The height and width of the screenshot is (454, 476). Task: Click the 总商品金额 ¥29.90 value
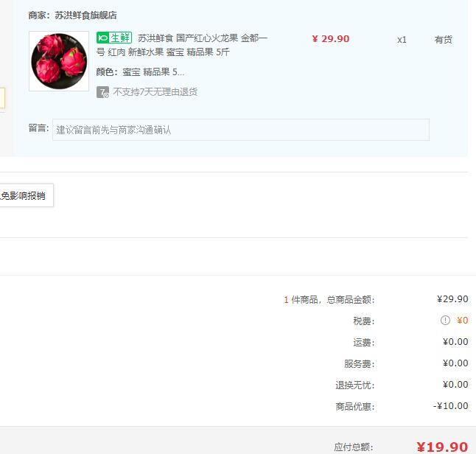452,299
